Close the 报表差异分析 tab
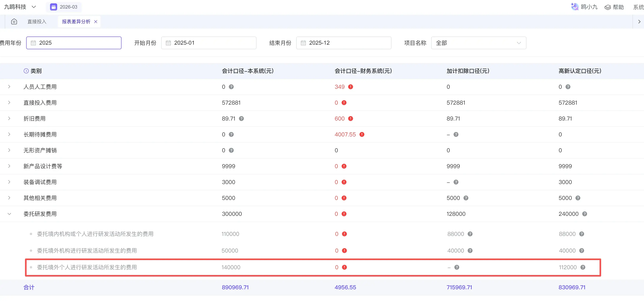 tap(95, 22)
